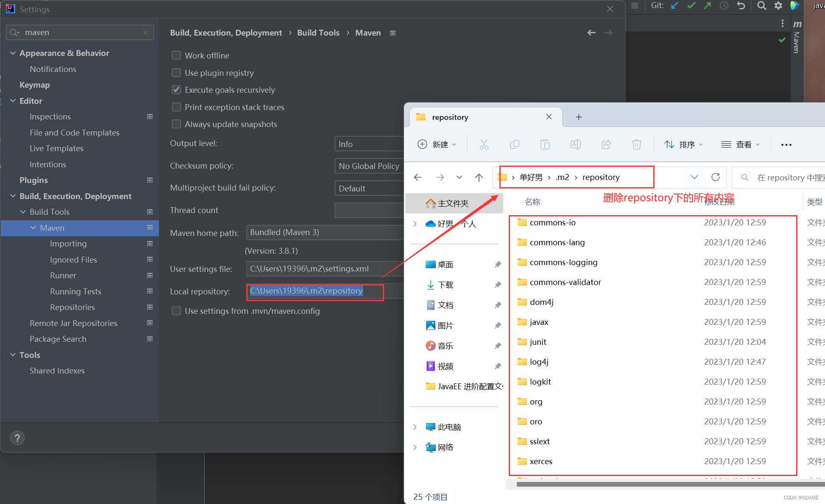
Task: Open Explorer recent locations chevron
Action: pyautogui.click(x=459, y=177)
